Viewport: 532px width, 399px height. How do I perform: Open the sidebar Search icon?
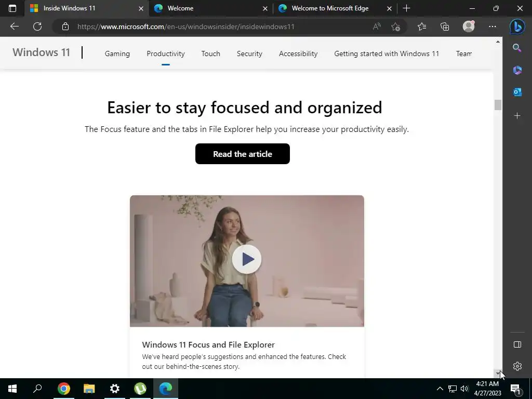[x=517, y=48]
